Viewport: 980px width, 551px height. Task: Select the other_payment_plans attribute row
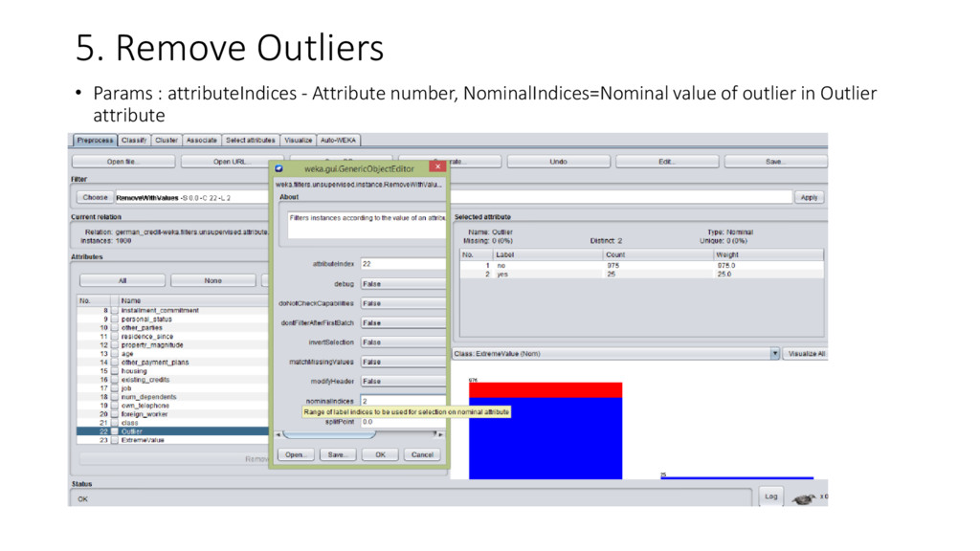click(173, 363)
